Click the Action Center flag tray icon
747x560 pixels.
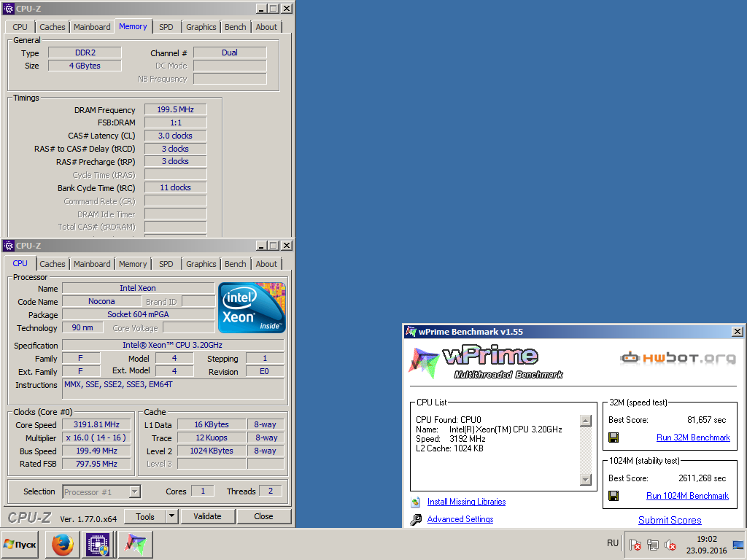(x=635, y=544)
